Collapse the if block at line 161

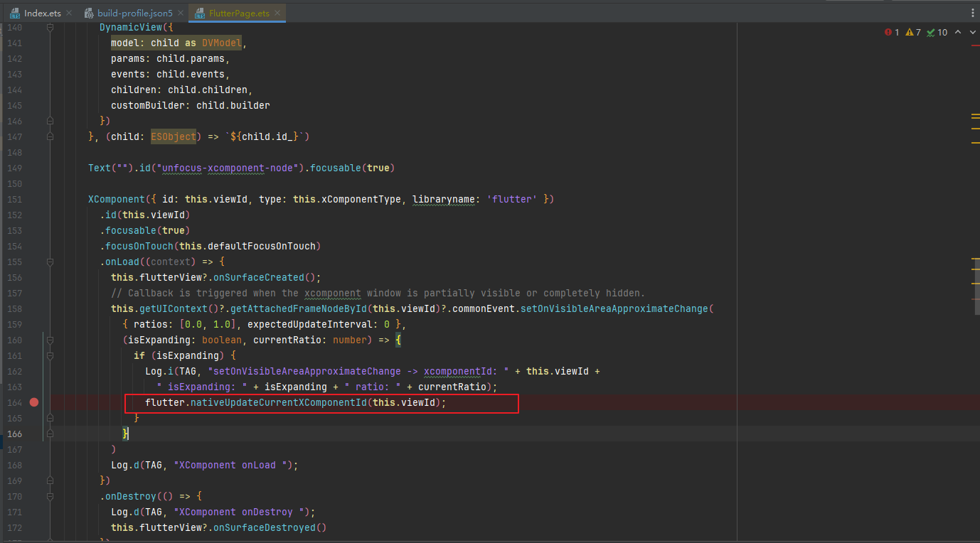[50, 355]
